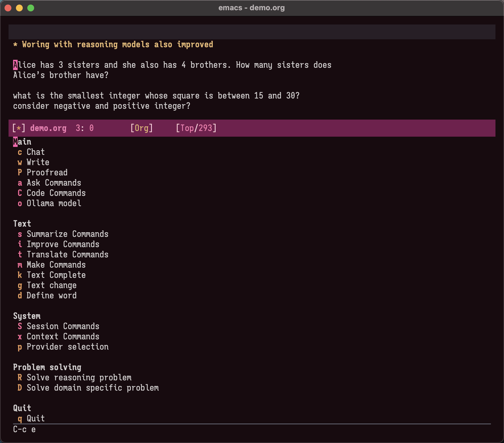
Task: Open "Context Commands"
Action: (x=63, y=337)
